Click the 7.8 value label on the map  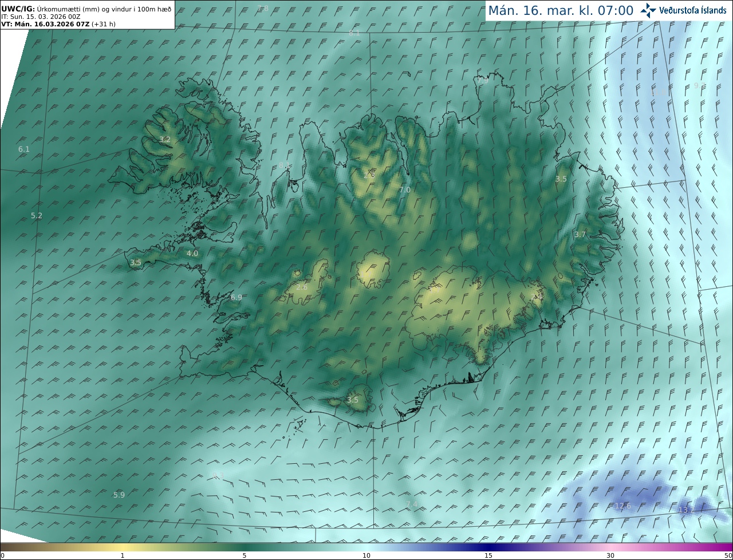263,8
